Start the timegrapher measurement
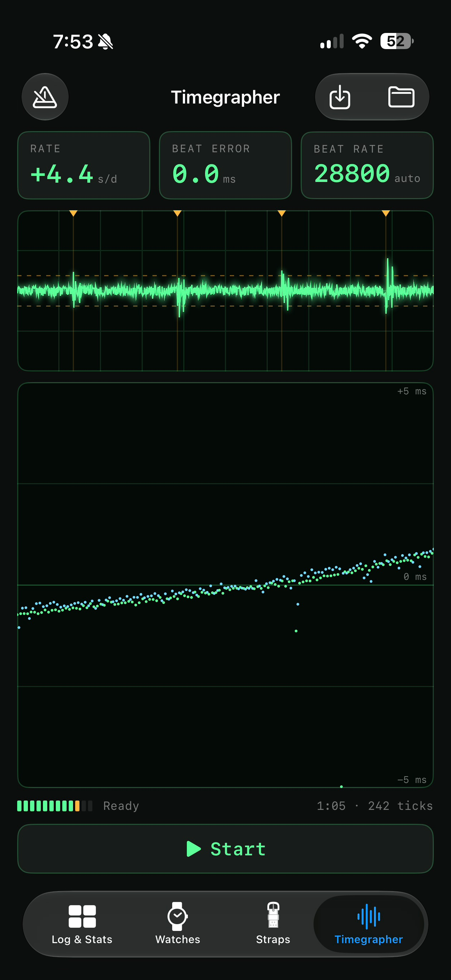The height and width of the screenshot is (980, 451). click(x=225, y=849)
